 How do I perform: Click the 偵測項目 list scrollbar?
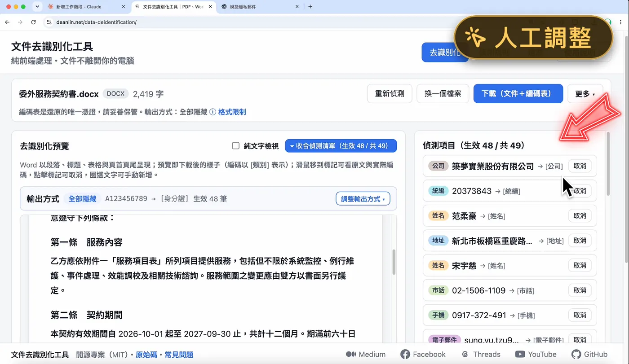(608, 163)
